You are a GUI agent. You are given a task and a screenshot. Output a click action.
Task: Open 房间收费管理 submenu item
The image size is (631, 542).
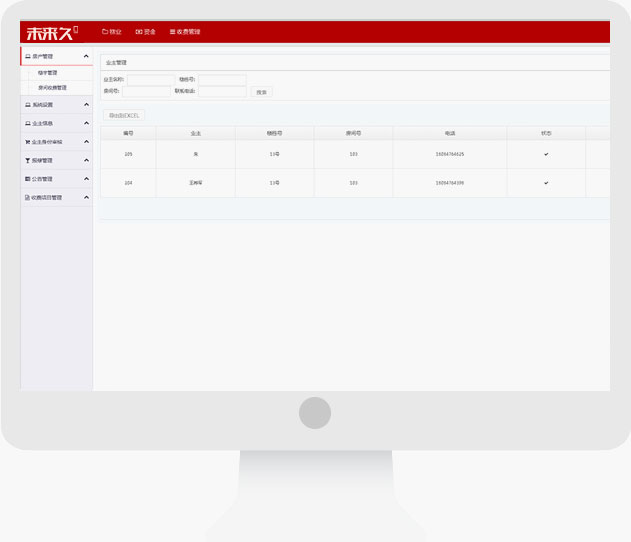click(x=52, y=88)
